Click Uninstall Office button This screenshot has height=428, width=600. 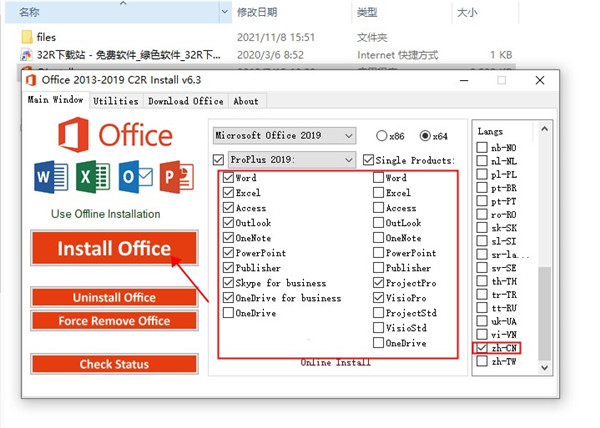click(x=114, y=298)
